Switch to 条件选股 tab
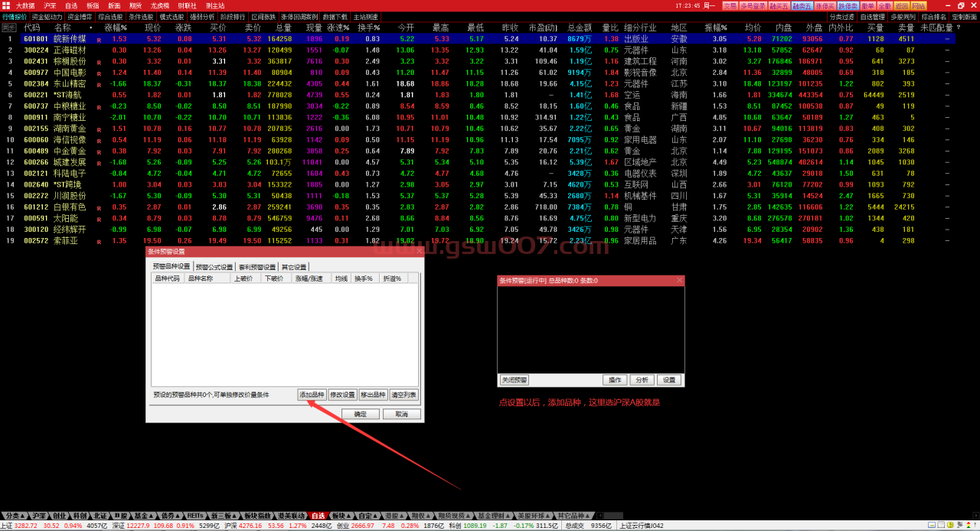This screenshot has height=531, width=980. click(x=140, y=16)
